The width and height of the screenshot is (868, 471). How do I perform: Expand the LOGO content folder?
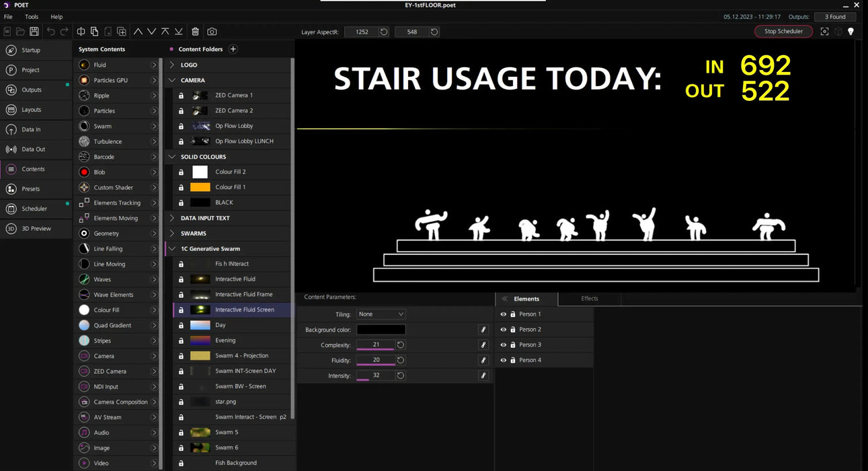172,65
